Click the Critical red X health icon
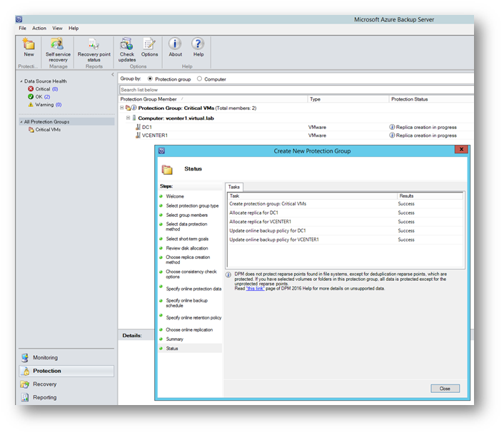Viewport: 504px width, 435px height. pos(31,89)
